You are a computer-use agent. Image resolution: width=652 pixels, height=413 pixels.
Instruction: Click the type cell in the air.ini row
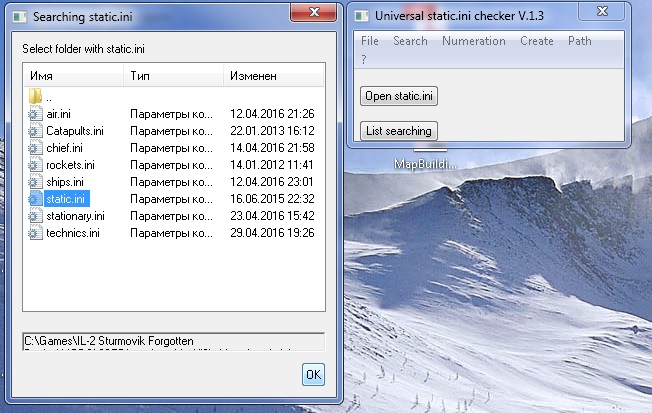pyautogui.click(x=171, y=114)
